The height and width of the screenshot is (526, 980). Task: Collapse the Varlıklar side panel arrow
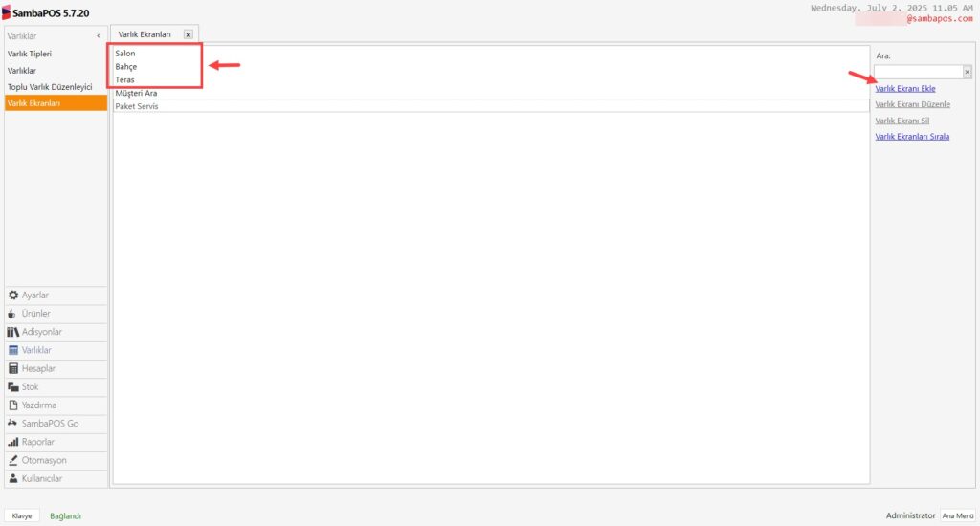(x=99, y=36)
